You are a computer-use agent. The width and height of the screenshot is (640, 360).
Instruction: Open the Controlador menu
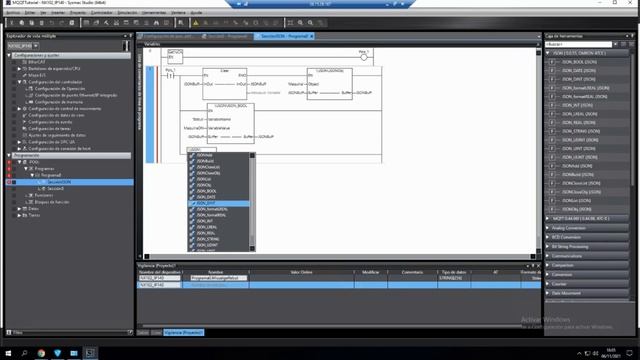click(102, 13)
